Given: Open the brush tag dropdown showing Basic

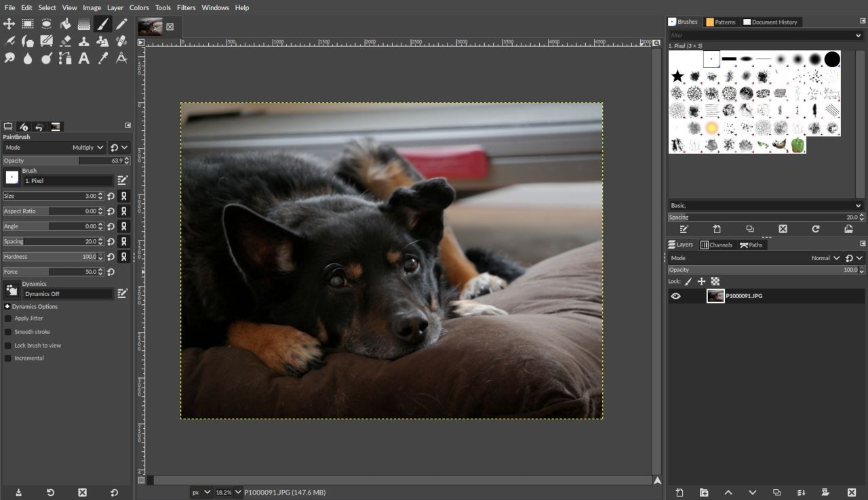Looking at the screenshot, I should [x=766, y=205].
